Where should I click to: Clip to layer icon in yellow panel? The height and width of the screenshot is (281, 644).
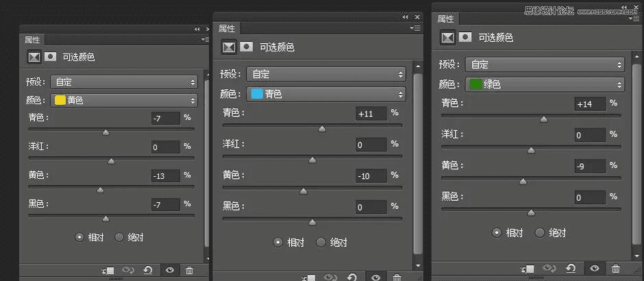tap(108, 270)
